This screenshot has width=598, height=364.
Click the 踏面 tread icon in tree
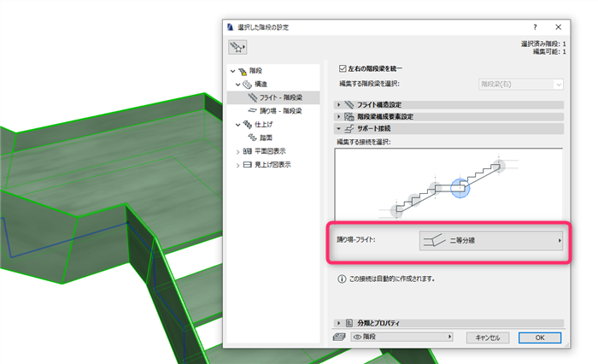252,138
